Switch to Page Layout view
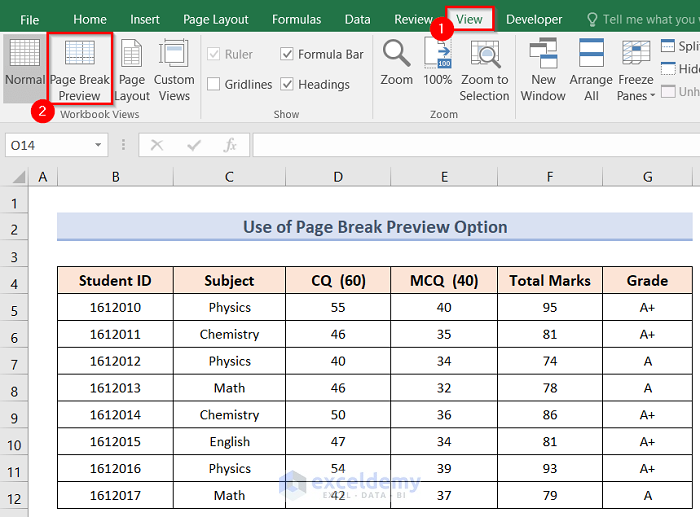This screenshot has width=700, height=517. click(x=132, y=70)
